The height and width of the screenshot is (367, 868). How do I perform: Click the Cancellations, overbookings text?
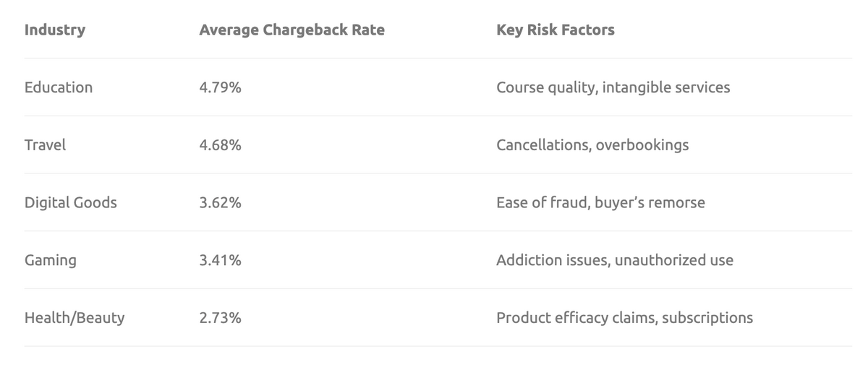(592, 145)
